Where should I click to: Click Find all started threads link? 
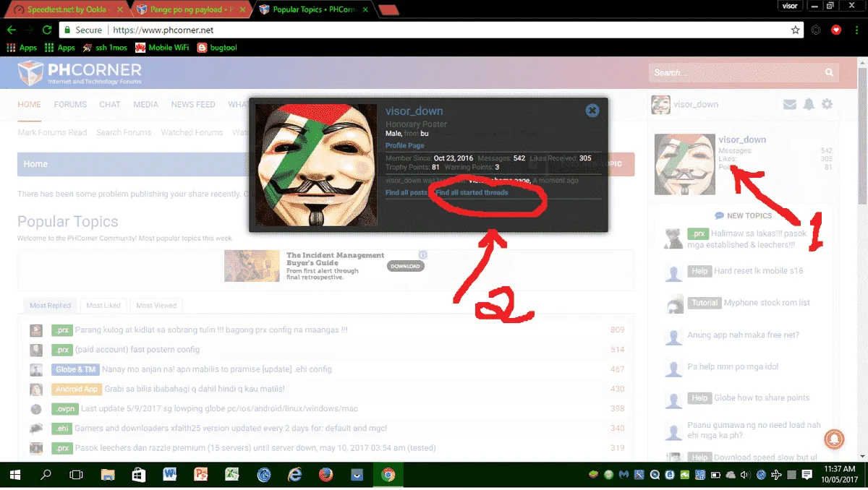tap(472, 193)
